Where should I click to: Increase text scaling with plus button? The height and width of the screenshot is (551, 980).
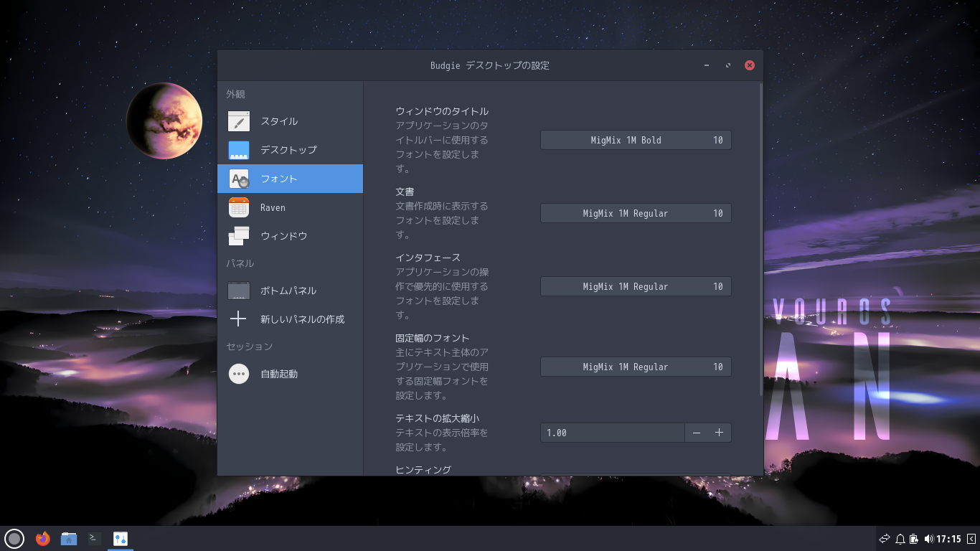click(x=720, y=433)
